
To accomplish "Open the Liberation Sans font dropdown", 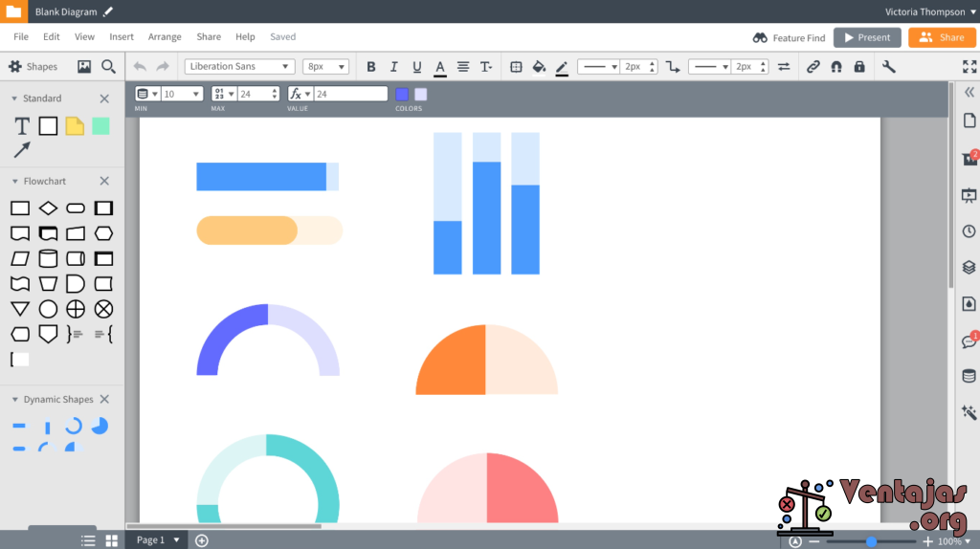I will click(239, 66).
